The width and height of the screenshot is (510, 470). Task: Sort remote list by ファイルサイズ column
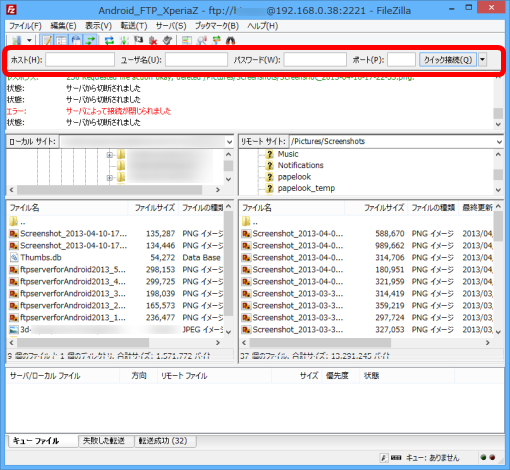pyautogui.click(x=377, y=208)
